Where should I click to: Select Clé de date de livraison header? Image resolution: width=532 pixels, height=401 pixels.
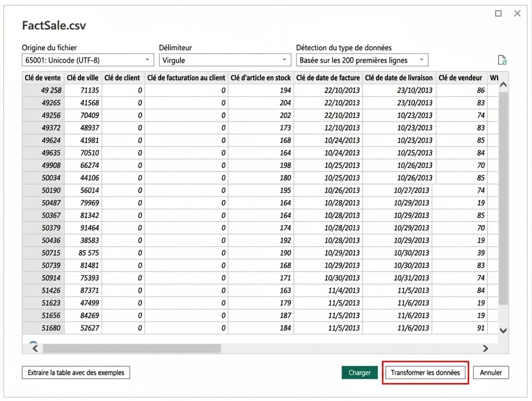[399, 78]
